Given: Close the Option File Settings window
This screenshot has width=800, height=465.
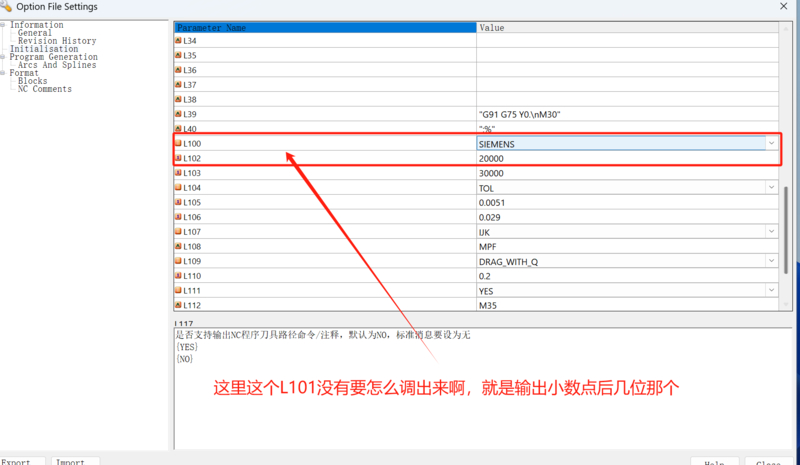Looking at the screenshot, I should 784,6.
